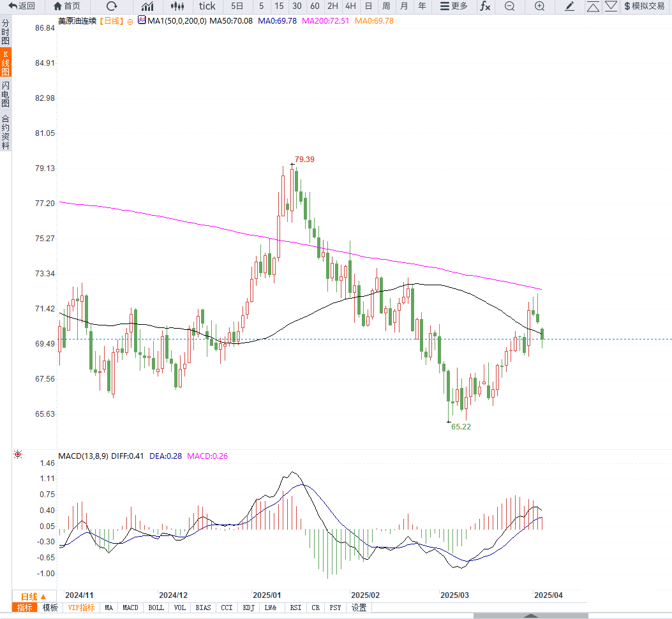The width and height of the screenshot is (672, 619).
Task: Open the line chart style icon
Action: pos(147,6)
